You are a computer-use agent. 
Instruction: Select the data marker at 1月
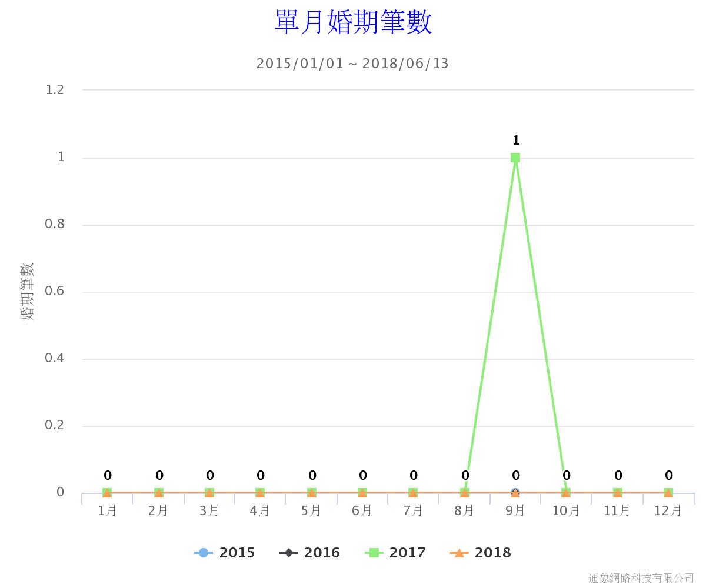[x=107, y=493]
